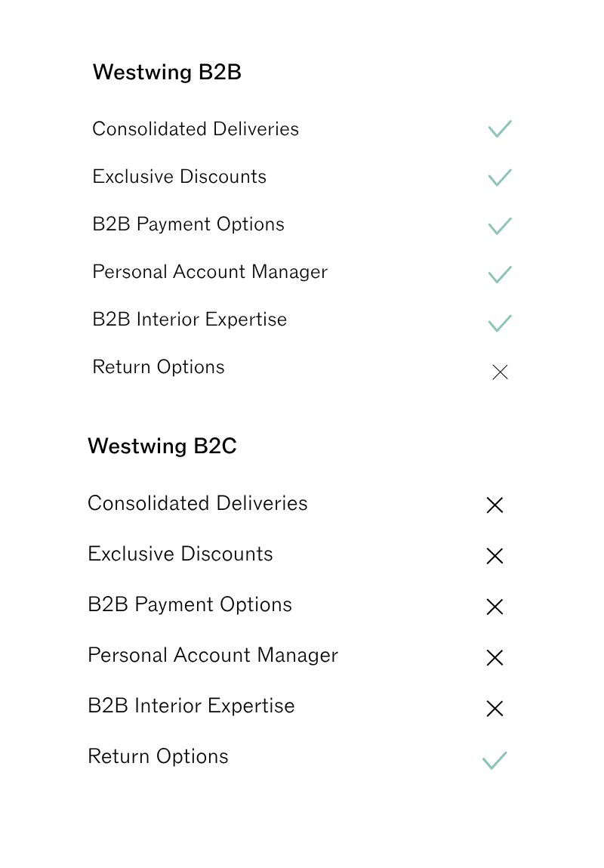Viewport: 604px width, 868px height.
Task: Click the B2C Personal Account Manager cross
Action: [x=495, y=658]
